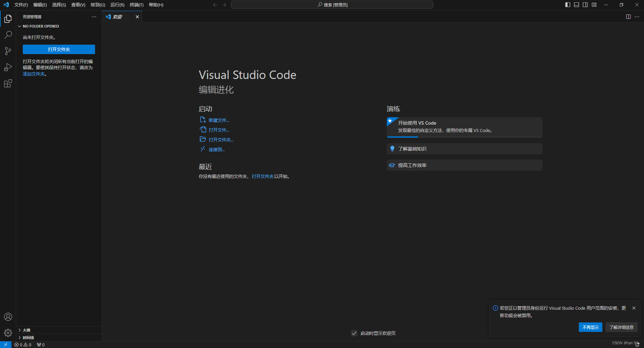Screen dimensions: 644x348
Task: Collapse the NO FOLDER OPENED section
Action: click(x=59, y=26)
